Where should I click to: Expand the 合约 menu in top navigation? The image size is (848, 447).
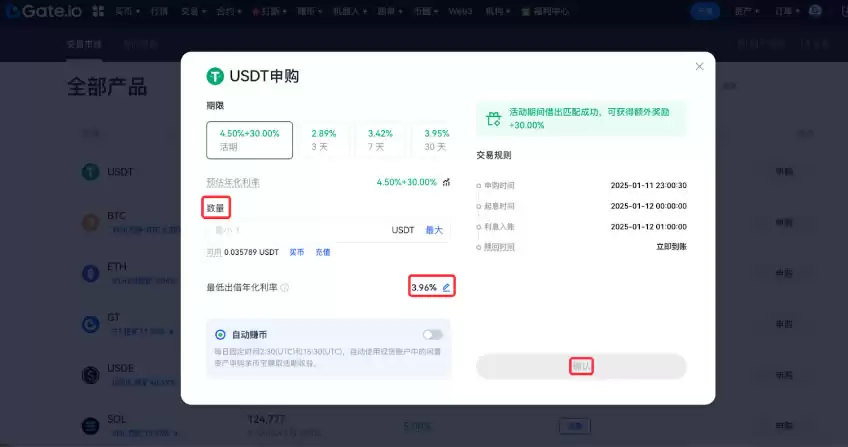point(229,11)
